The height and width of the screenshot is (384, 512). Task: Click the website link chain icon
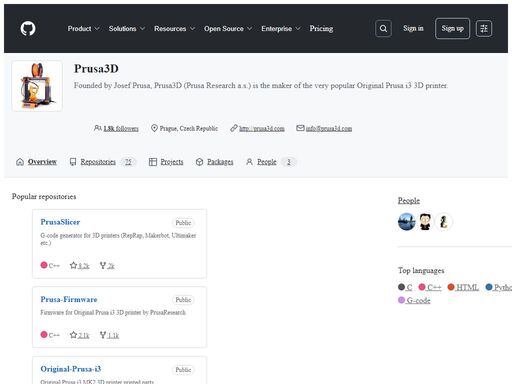[x=234, y=128]
